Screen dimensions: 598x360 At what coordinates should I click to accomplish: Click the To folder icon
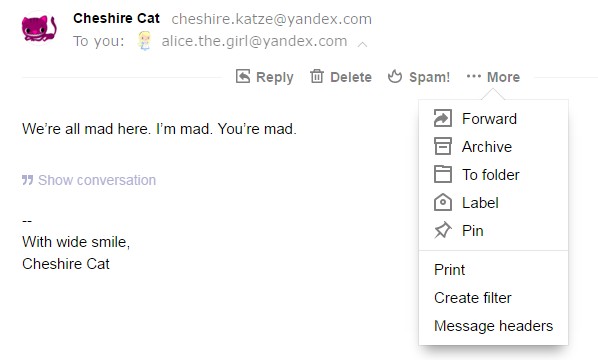point(443,174)
